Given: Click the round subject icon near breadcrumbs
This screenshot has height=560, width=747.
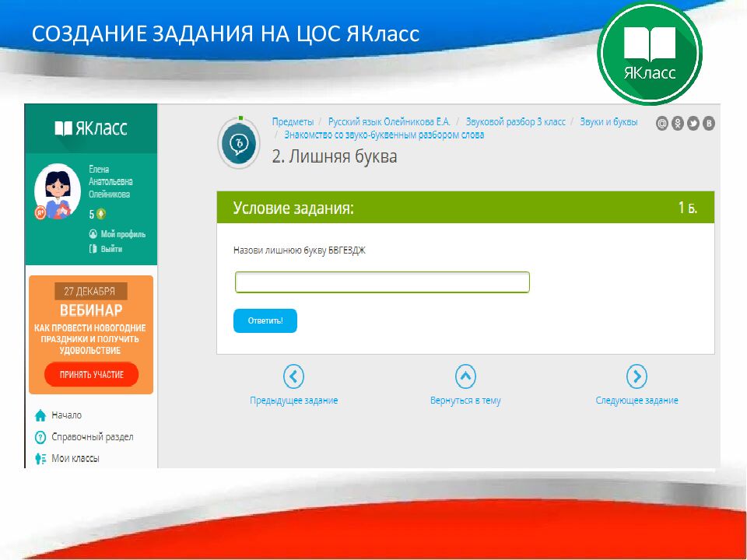Looking at the screenshot, I should click(239, 142).
